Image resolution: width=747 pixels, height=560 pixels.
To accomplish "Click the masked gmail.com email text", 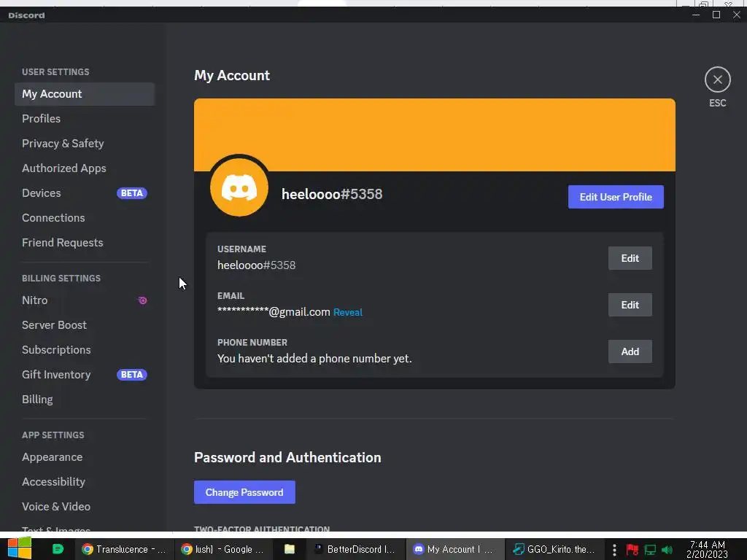I will click(274, 312).
